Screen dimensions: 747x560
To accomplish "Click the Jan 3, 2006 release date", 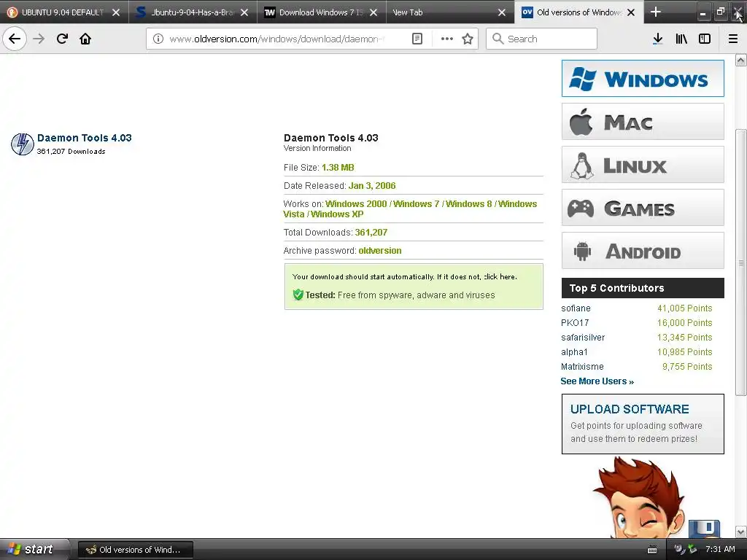I will point(372,186).
